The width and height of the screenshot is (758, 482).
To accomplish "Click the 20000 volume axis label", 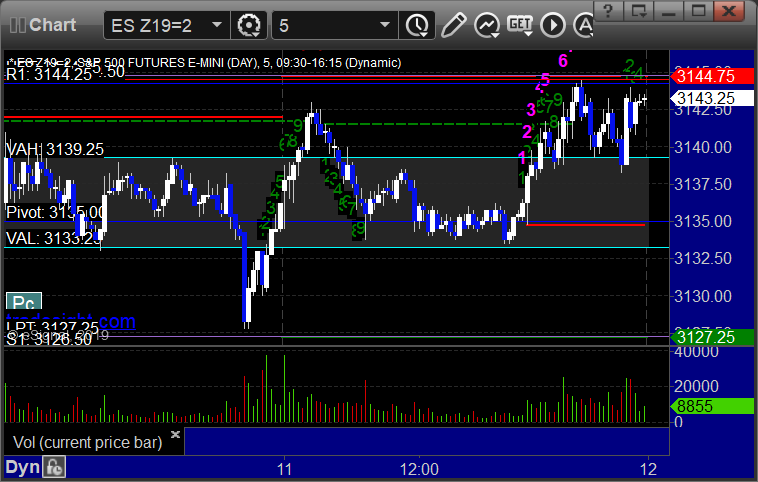I will tap(697, 386).
